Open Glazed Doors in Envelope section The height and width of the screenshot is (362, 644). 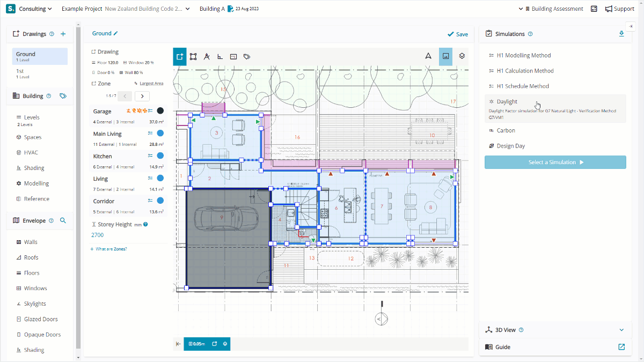point(41,319)
